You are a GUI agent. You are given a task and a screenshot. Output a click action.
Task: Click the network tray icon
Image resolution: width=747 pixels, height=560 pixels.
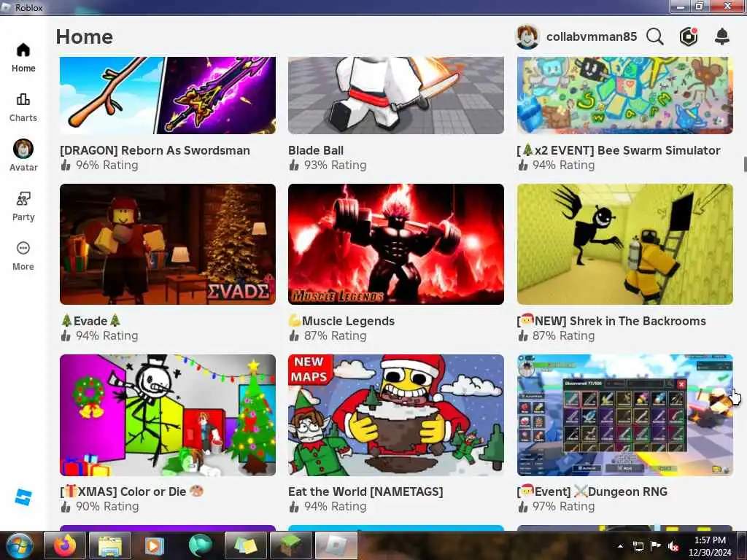point(638,546)
